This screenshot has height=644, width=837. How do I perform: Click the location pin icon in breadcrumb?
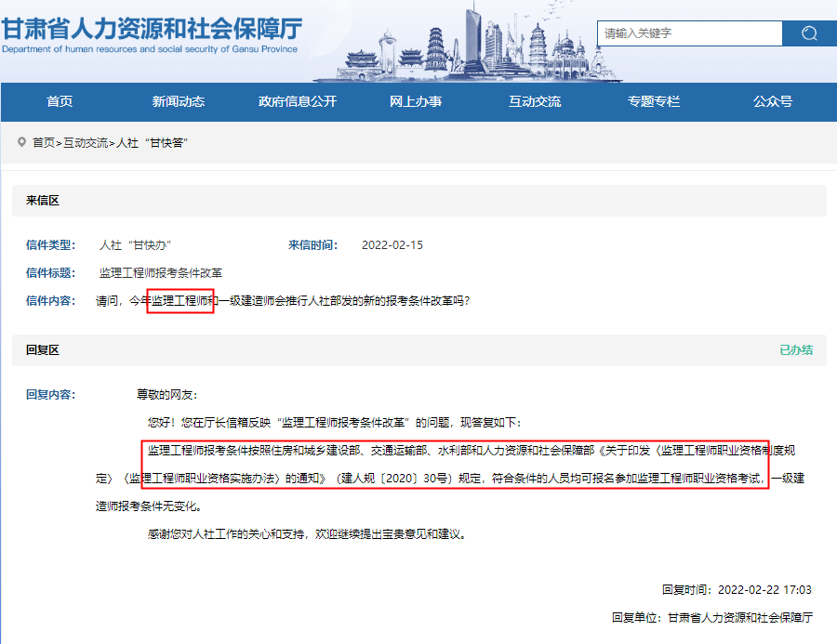pyautogui.click(x=21, y=142)
